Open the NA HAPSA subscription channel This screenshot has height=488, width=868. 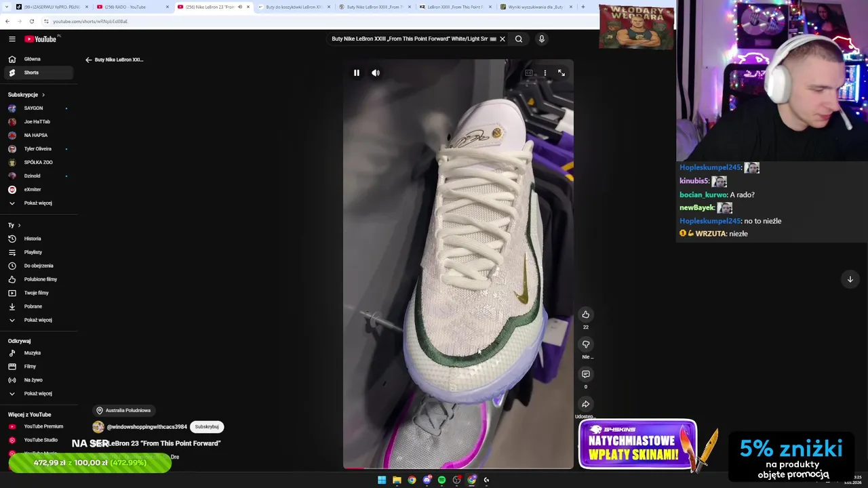[x=39, y=136]
